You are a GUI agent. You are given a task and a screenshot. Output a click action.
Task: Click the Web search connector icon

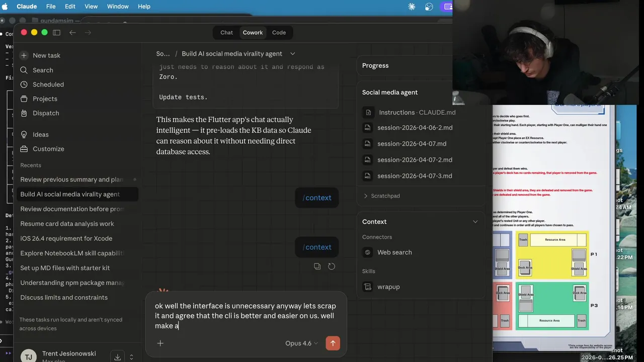pyautogui.click(x=368, y=252)
